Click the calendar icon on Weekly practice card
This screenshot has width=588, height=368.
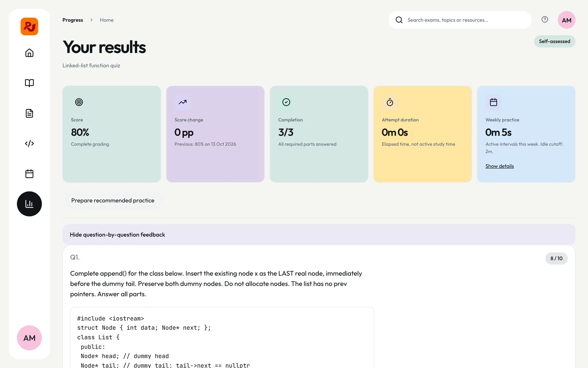tap(494, 102)
